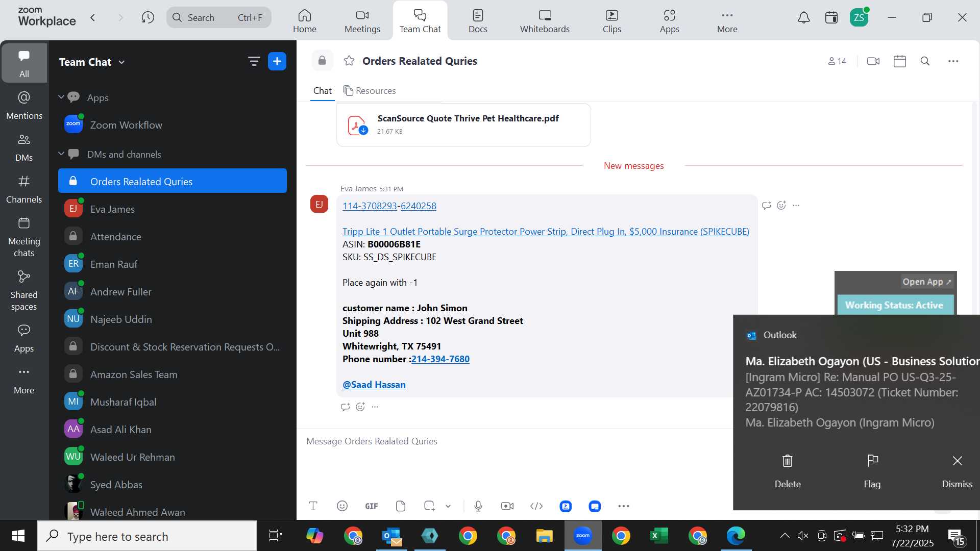Open the More menu in top navigation
This screenshot has height=551, width=980.
point(727,21)
